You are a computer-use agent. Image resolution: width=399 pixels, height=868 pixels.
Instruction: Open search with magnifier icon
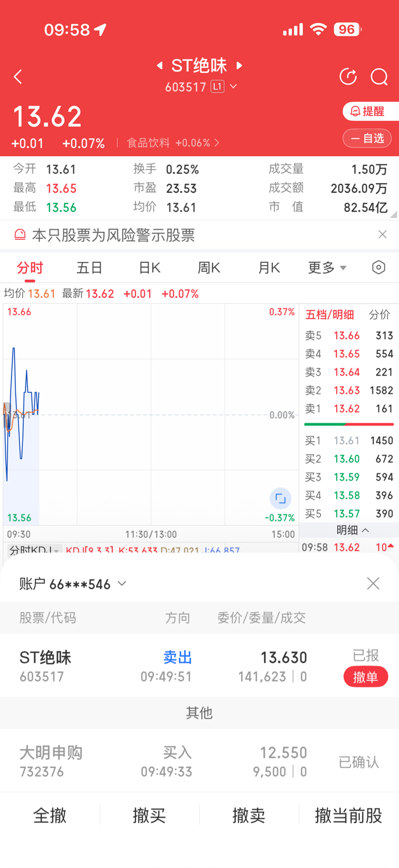[x=379, y=77]
